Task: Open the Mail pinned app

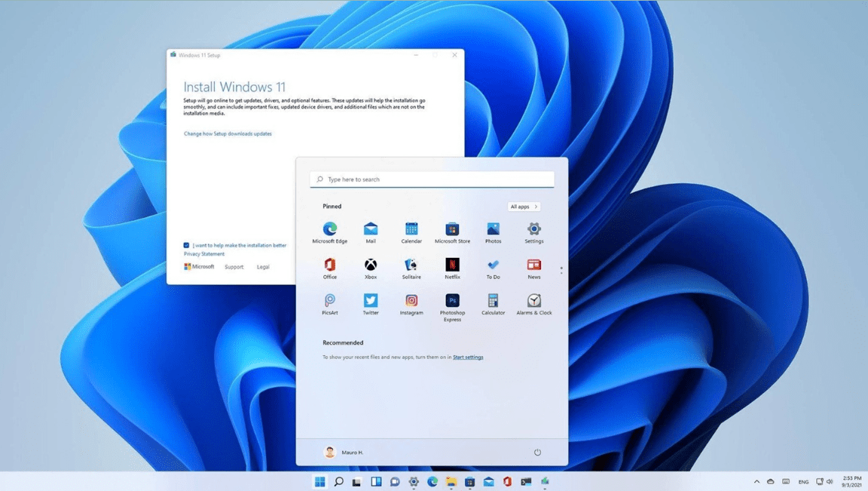Action: (371, 233)
